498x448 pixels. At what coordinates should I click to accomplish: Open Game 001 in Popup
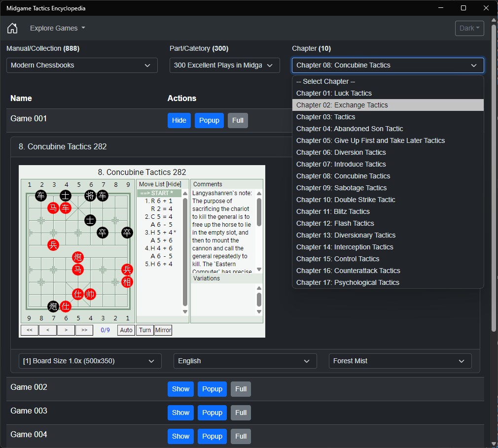209,121
